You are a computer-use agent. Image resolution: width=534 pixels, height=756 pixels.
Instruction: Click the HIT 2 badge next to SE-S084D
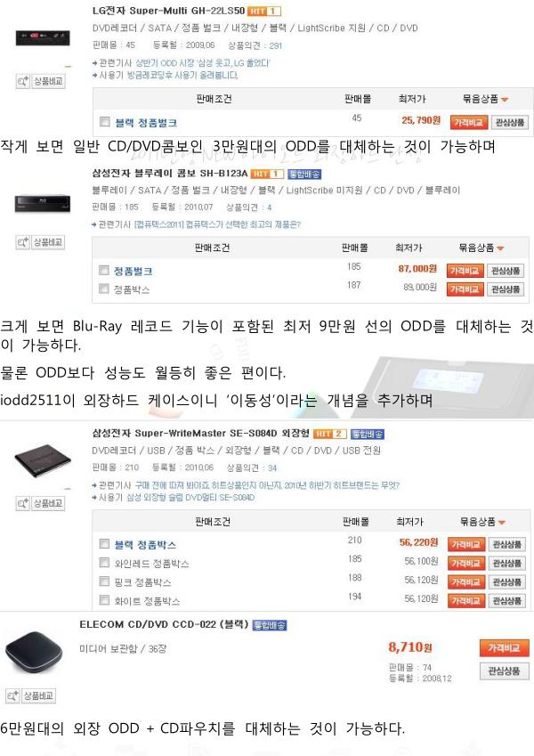click(x=329, y=434)
